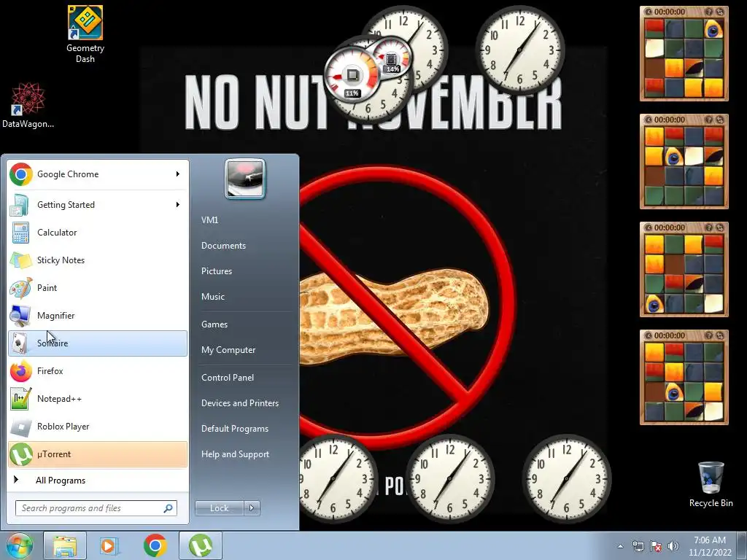
Task: Open Games folder
Action: click(214, 324)
